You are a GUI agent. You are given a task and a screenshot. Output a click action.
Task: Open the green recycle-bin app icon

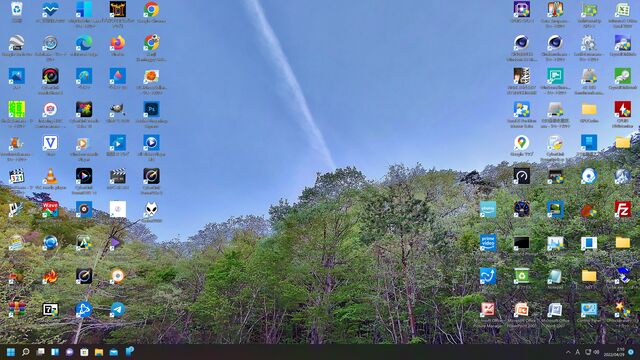coord(522,276)
